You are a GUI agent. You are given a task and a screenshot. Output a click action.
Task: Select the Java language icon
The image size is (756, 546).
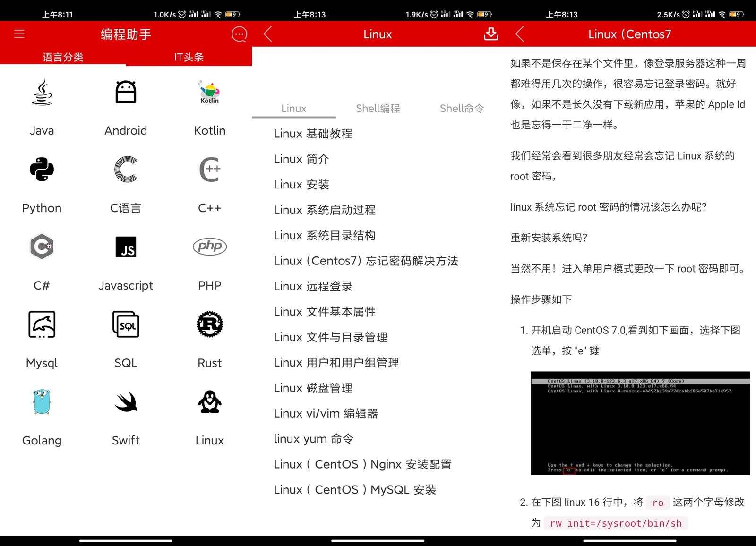pyautogui.click(x=42, y=93)
